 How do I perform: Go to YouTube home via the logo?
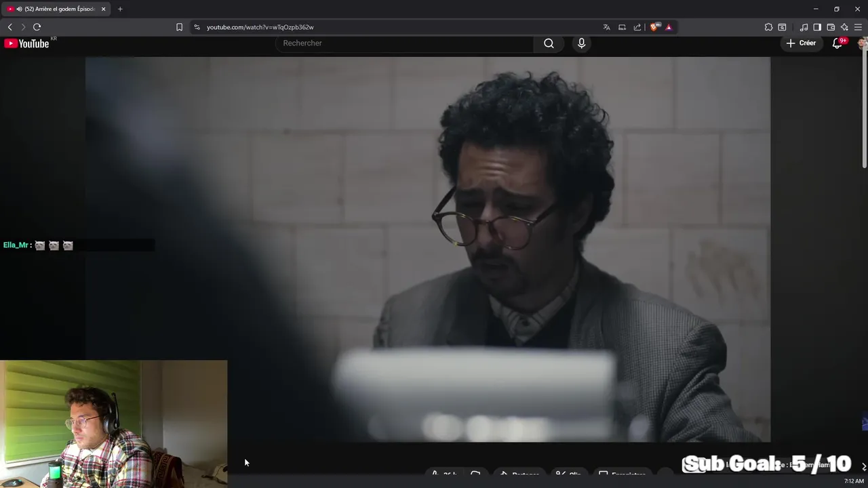[x=27, y=43]
